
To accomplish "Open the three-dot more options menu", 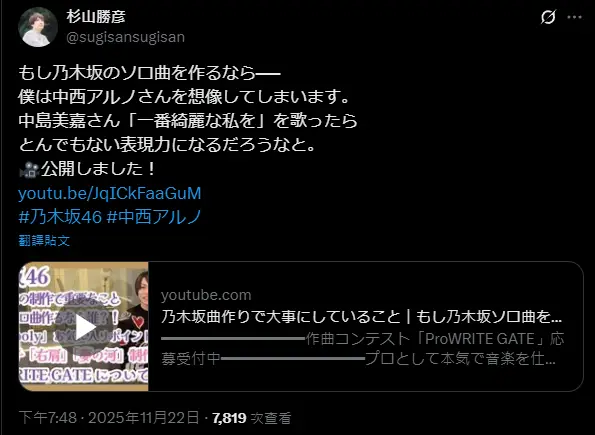I will point(575,17).
